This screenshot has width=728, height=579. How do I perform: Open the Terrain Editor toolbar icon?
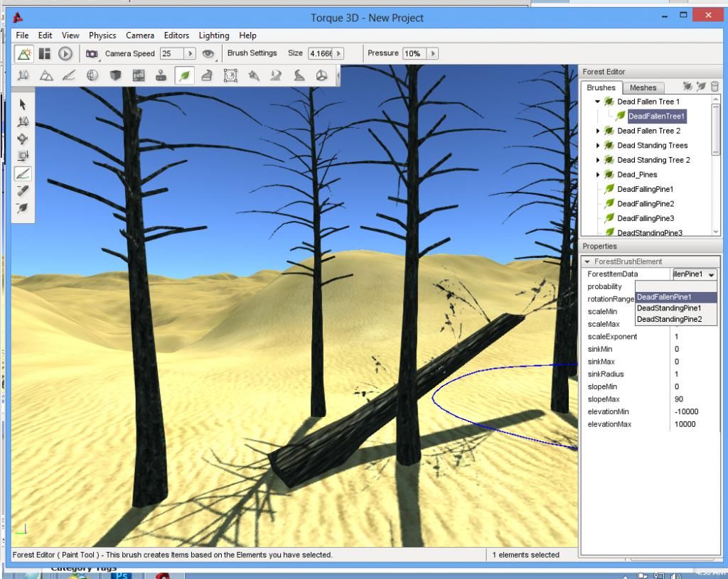[46, 76]
